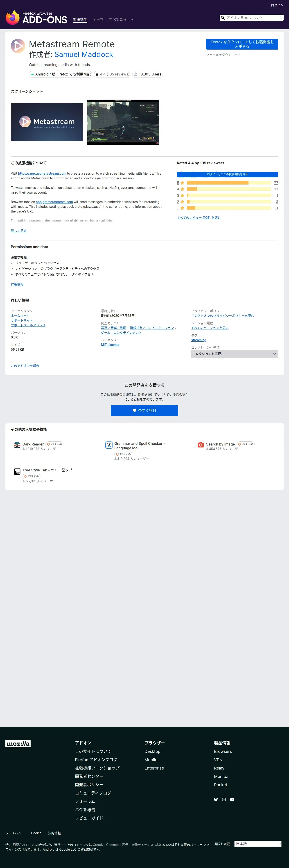Open author Samuel Maddock's profile

84,55
